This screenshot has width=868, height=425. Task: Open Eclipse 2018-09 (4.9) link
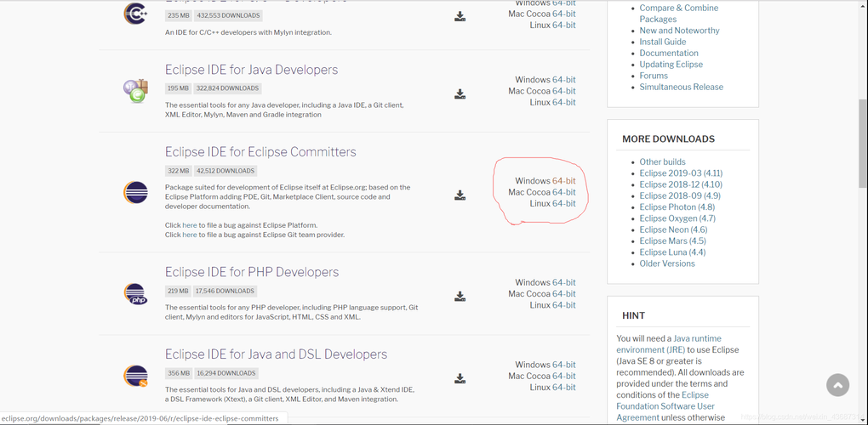pos(680,195)
